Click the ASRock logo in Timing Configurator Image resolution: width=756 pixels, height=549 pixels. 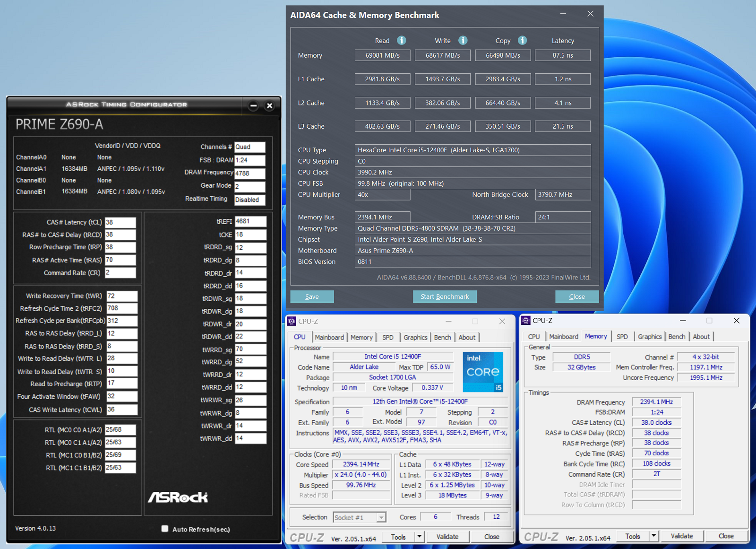point(178,497)
